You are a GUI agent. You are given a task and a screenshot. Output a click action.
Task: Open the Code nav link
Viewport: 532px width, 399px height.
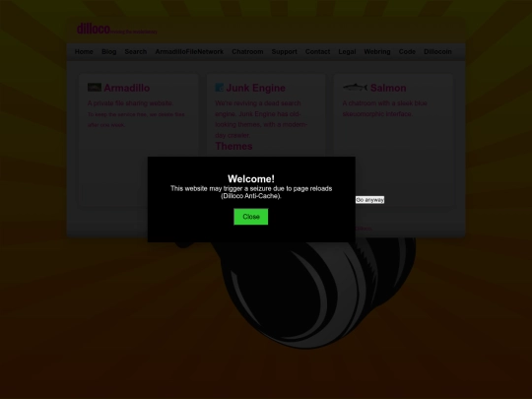click(x=407, y=51)
